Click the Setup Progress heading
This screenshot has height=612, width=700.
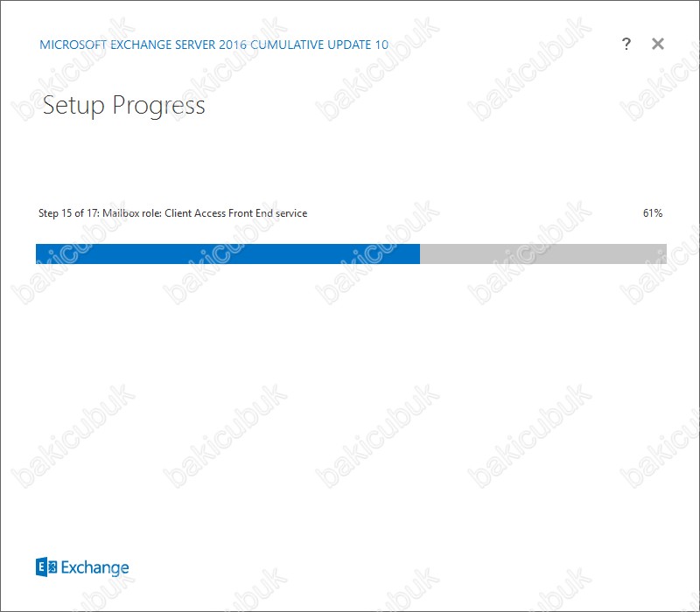(x=123, y=106)
